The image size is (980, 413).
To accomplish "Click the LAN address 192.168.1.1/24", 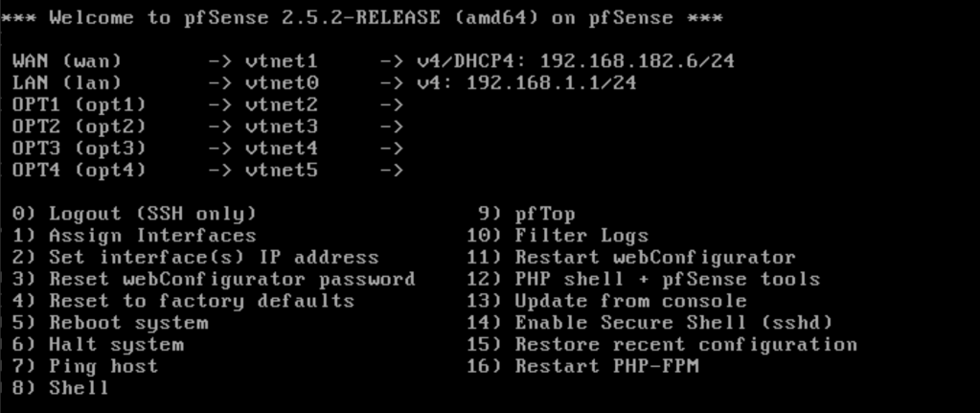I will pyautogui.click(x=551, y=83).
